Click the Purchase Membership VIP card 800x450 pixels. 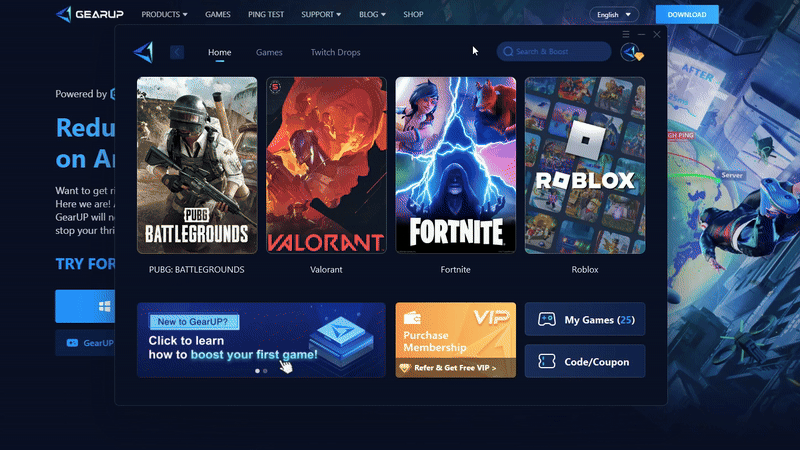click(x=456, y=340)
